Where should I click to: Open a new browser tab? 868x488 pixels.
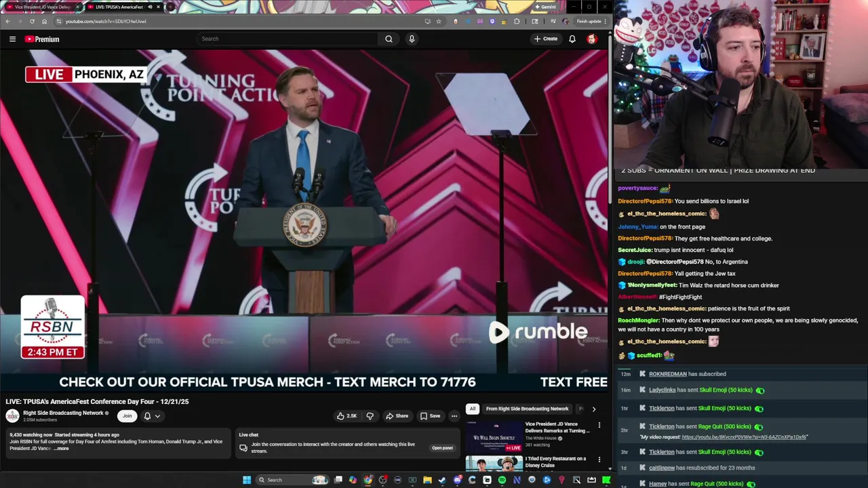pos(170,7)
